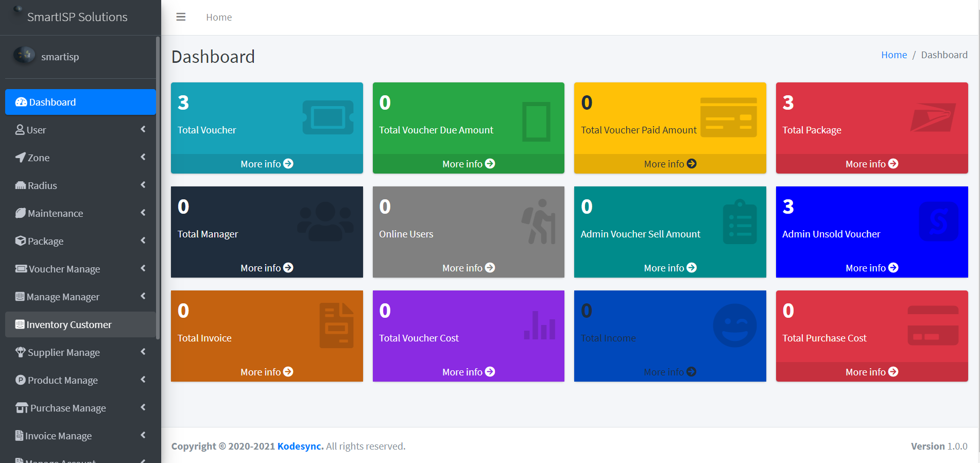Expand the Product Manage menu chevron
The image size is (980, 463).
[143, 380]
